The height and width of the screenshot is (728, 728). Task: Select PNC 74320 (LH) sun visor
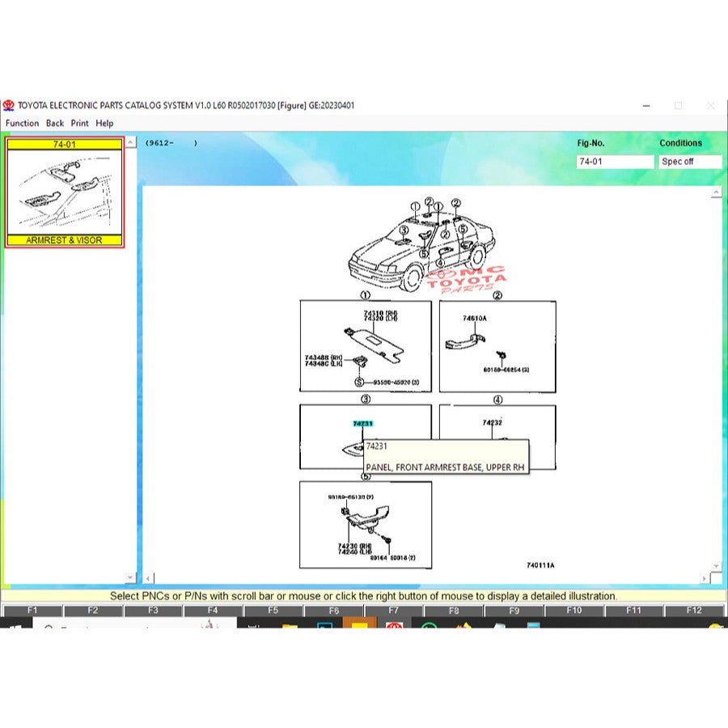(x=380, y=319)
